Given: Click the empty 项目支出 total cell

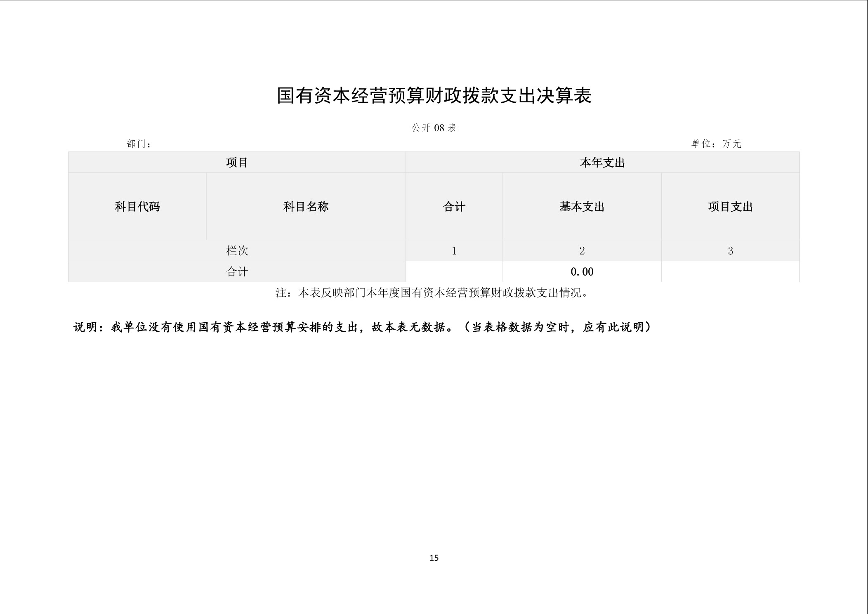Looking at the screenshot, I should pyautogui.click(x=730, y=272).
